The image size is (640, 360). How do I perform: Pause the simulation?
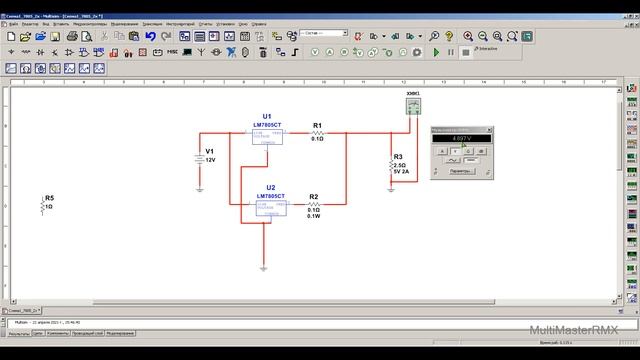(x=451, y=52)
